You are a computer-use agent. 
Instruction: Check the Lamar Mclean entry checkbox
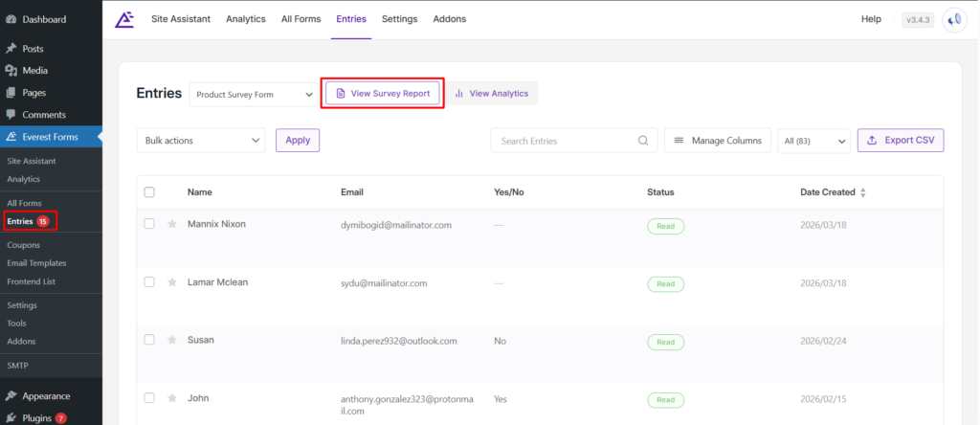pyautogui.click(x=148, y=282)
